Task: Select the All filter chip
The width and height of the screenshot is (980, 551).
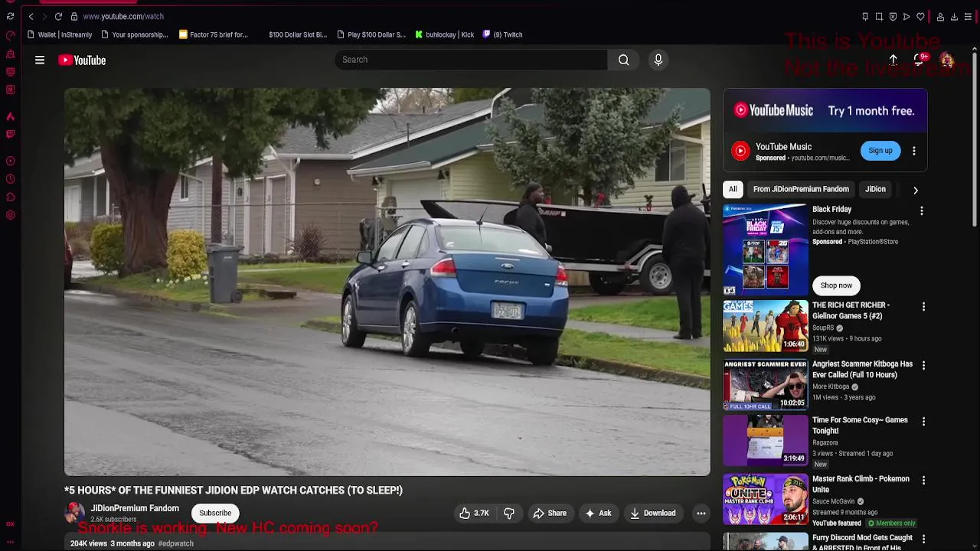Action: pos(733,189)
